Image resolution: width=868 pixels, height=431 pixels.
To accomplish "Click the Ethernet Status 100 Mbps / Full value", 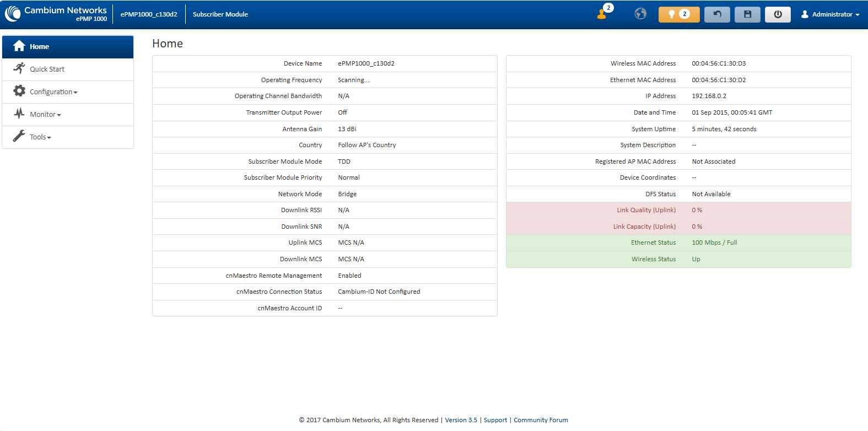I will (x=714, y=243).
